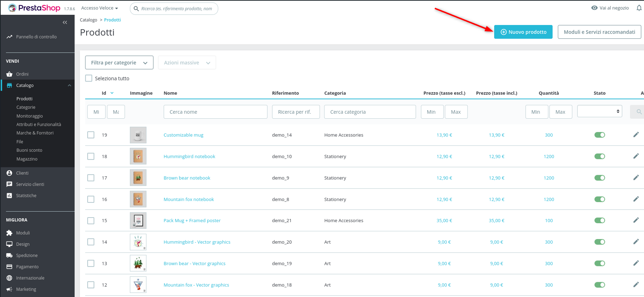
Task: Click quantity 300 of Customizable mug
Action: click(549, 135)
